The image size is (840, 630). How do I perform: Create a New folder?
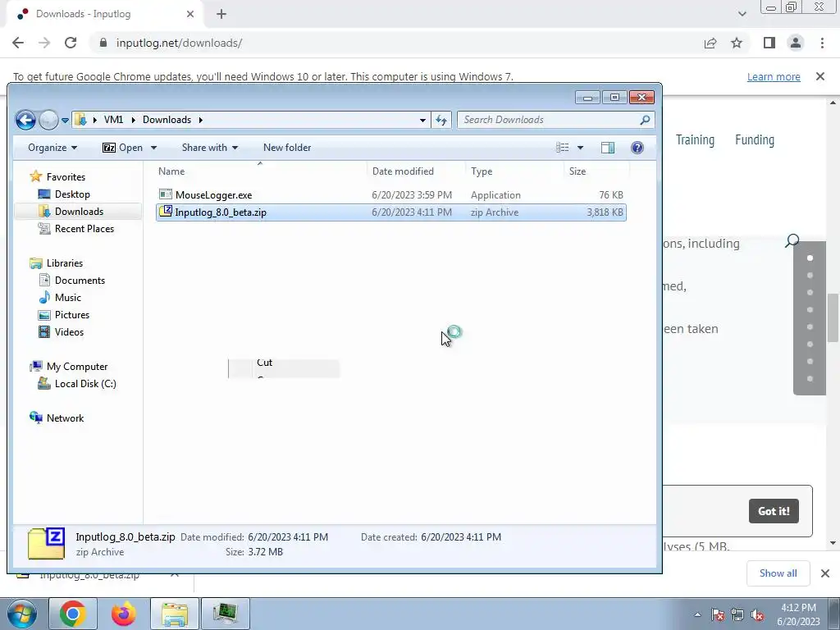click(x=286, y=148)
